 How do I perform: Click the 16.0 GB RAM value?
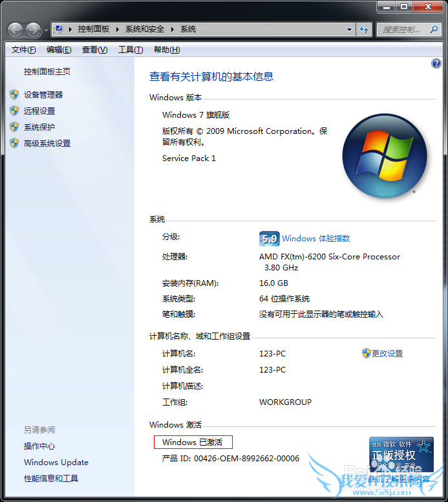[273, 283]
